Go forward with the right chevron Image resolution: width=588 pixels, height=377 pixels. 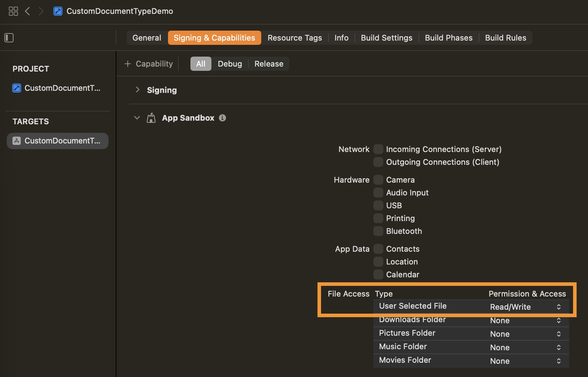tap(41, 11)
